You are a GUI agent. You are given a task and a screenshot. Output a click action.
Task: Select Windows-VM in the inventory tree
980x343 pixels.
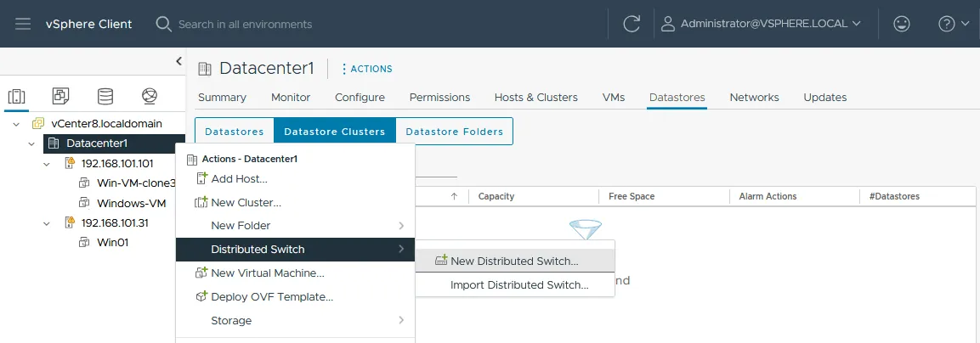[131, 203]
